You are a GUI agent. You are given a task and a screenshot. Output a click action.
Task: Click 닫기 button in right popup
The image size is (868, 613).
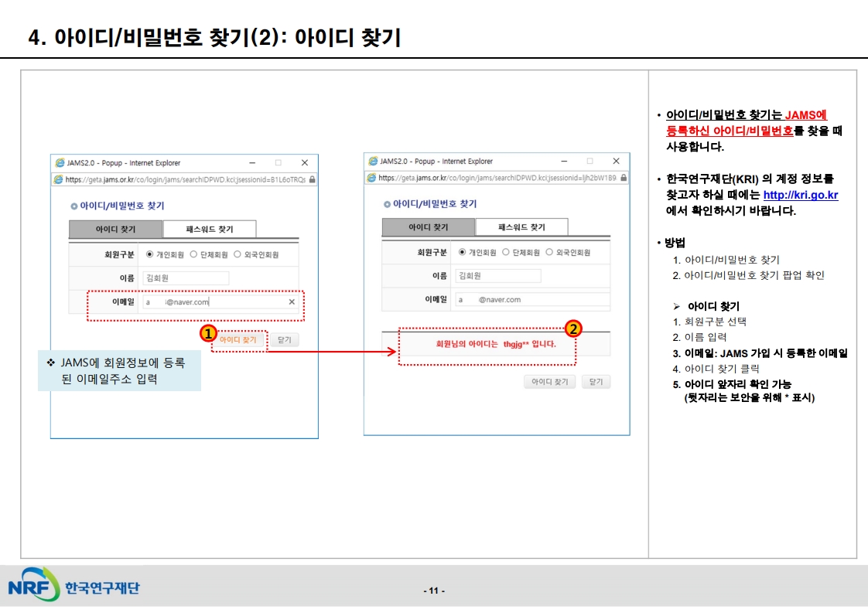coord(596,382)
